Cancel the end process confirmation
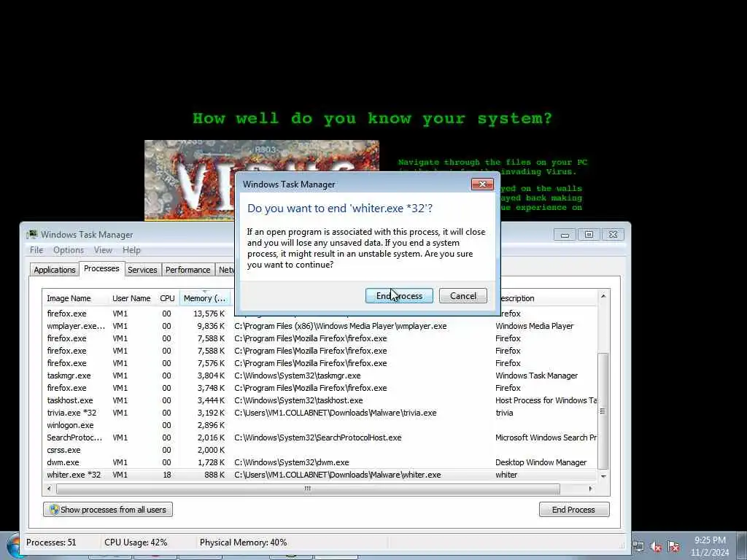This screenshot has height=560, width=747. (x=463, y=296)
